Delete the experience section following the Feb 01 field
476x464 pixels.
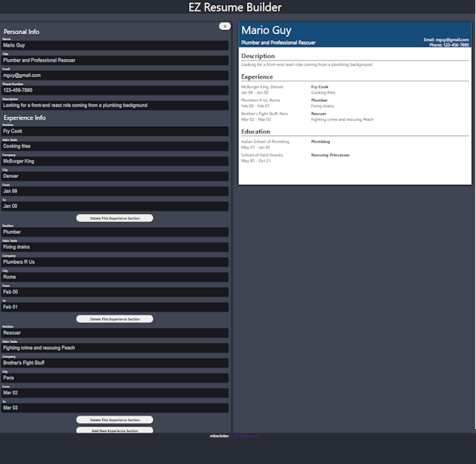click(115, 319)
